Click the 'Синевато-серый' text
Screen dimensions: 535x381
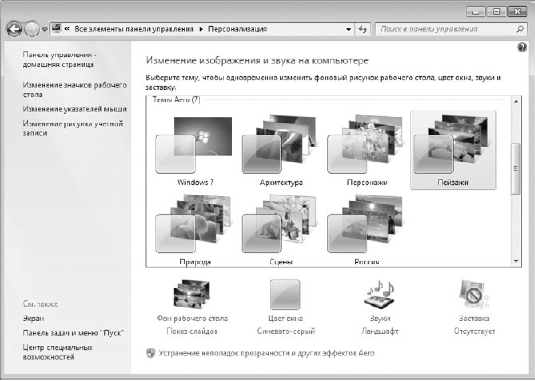tap(286, 331)
